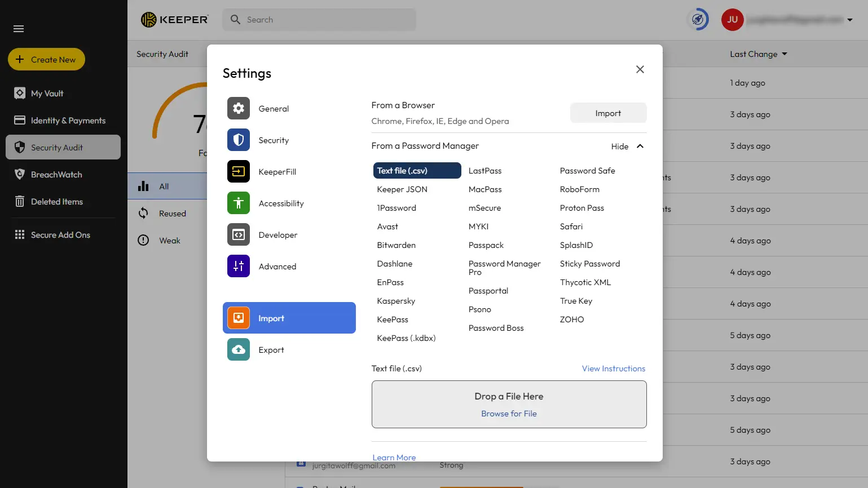Click the Security Audit shield icon
The image size is (868, 488).
pyautogui.click(x=20, y=148)
